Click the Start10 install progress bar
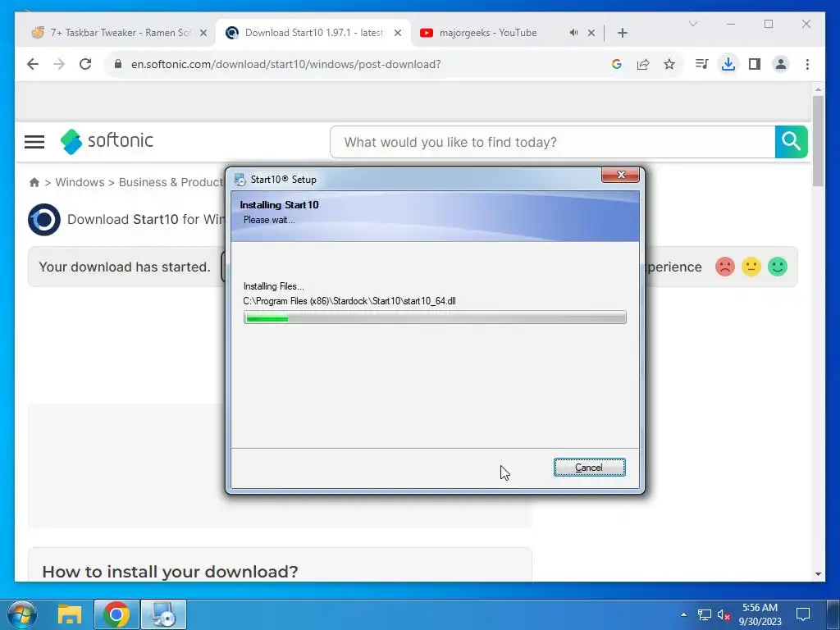Image resolution: width=840 pixels, height=630 pixels. [435, 317]
